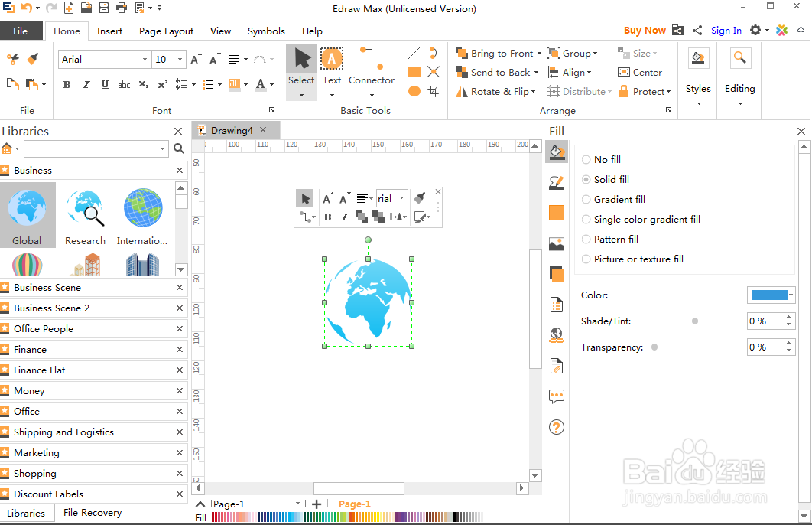
Task: Open the Align dropdown
Action: pos(570,73)
